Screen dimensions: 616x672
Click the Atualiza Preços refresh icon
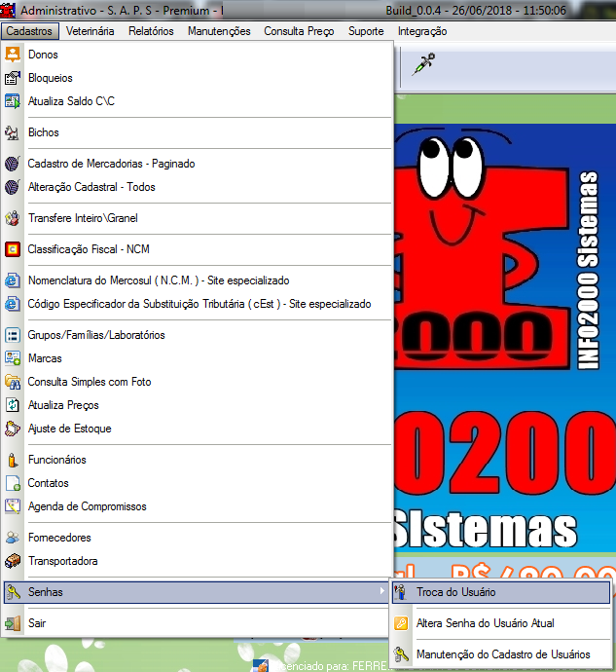click(13, 405)
